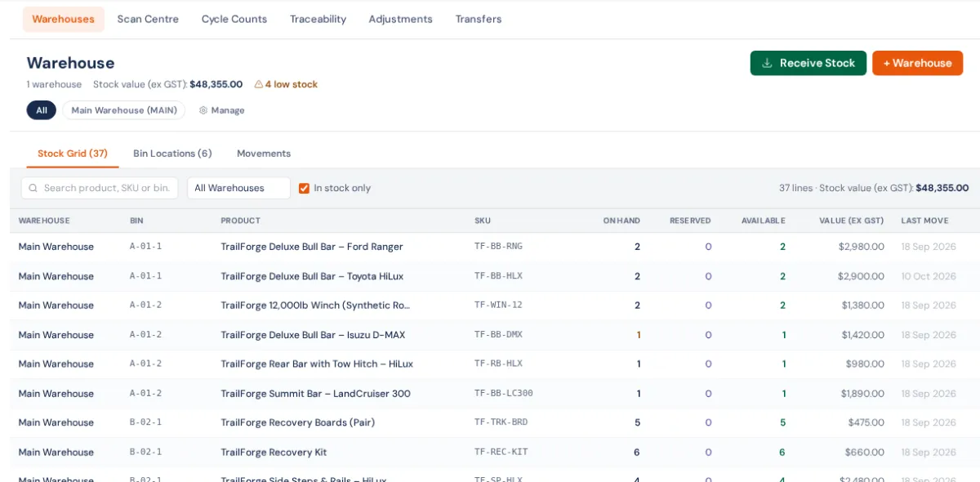Click the TrailForge Recovery Kit product name
The image size is (980, 482).
274,453
